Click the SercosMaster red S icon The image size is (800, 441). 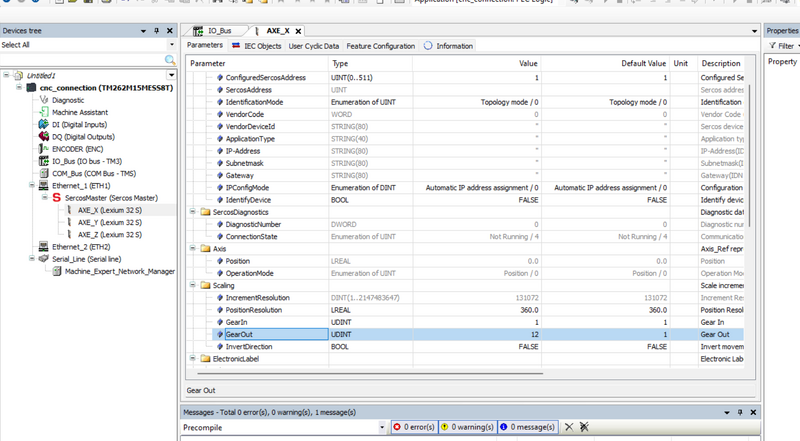coord(56,198)
